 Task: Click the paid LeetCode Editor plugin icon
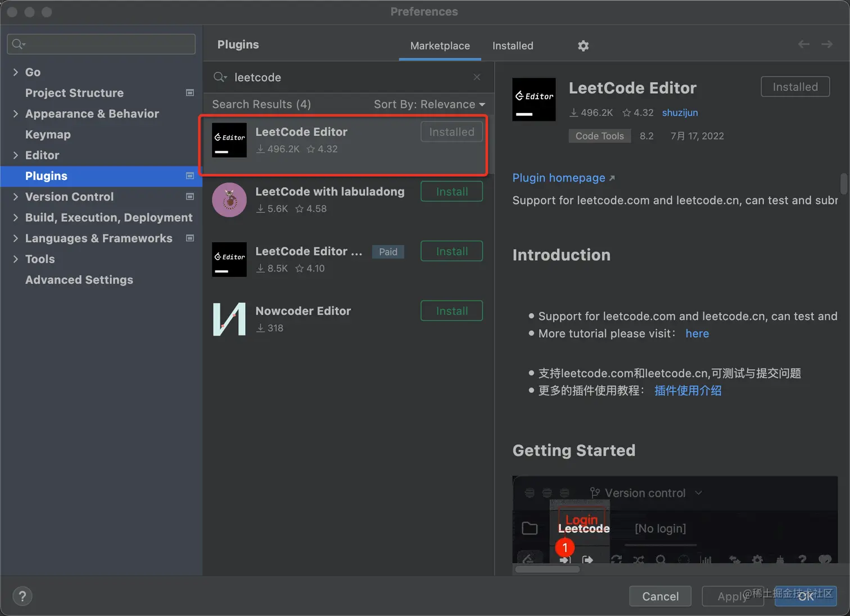(x=229, y=259)
